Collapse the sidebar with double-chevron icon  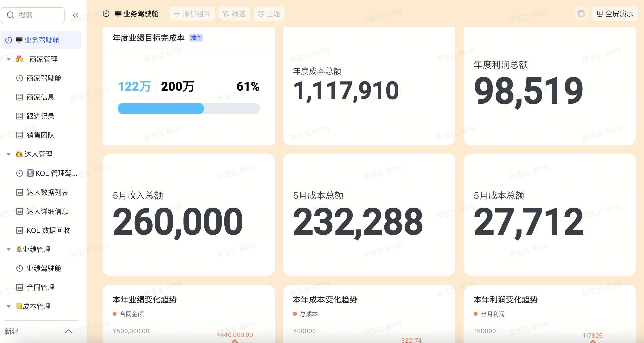75,15
